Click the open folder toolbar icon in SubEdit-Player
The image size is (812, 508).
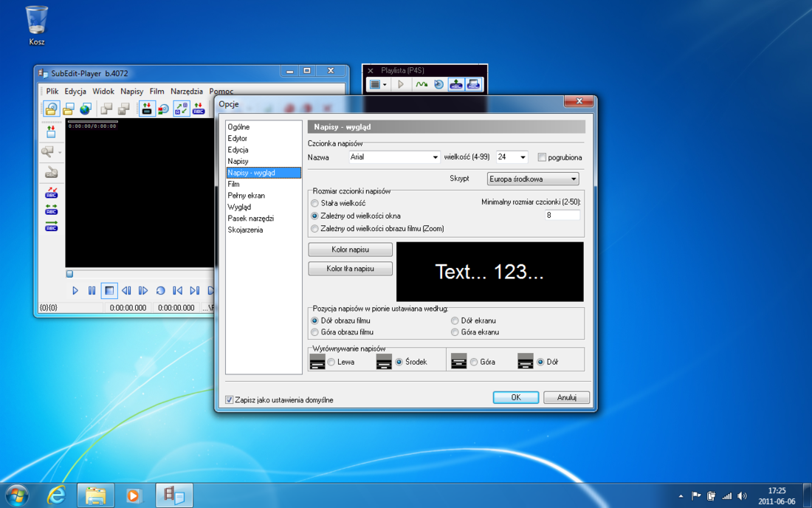point(69,109)
